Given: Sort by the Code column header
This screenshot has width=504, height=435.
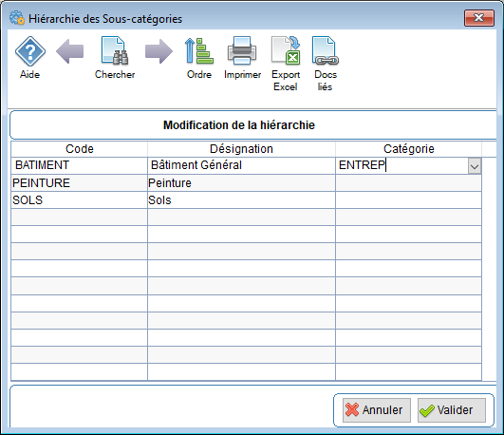Looking at the screenshot, I should coord(80,149).
